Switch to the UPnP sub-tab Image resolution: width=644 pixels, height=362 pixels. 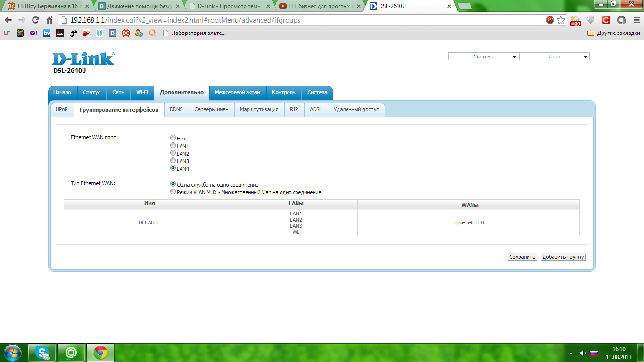(x=62, y=109)
